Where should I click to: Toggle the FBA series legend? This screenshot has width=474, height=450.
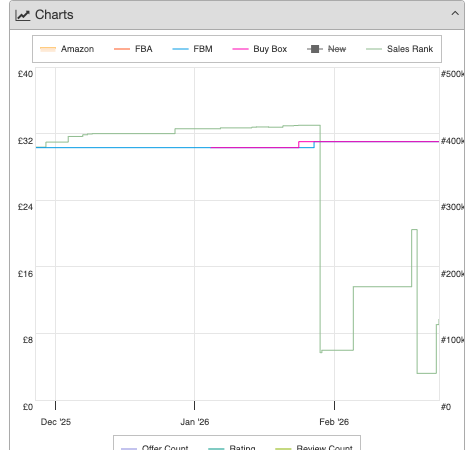pyautogui.click(x=133, y=49)
